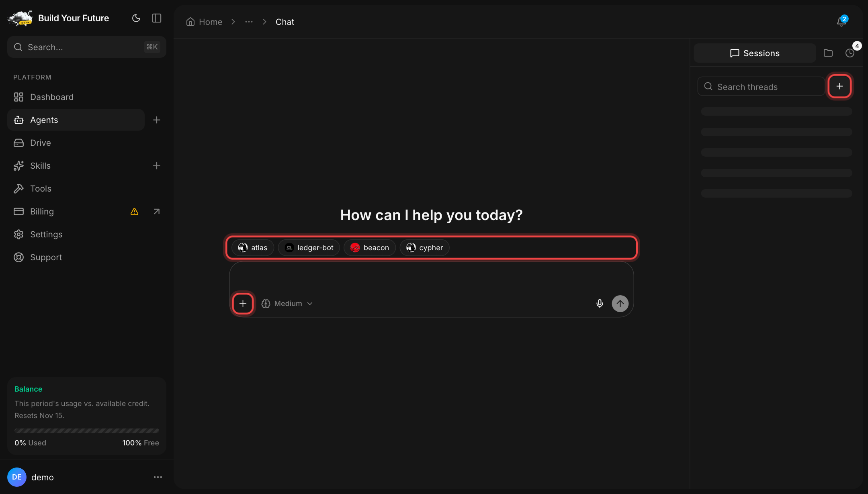Click the Balance heading
Image resolution: width=868 pixels, height=494 pixels.
[x=28, y=389]
